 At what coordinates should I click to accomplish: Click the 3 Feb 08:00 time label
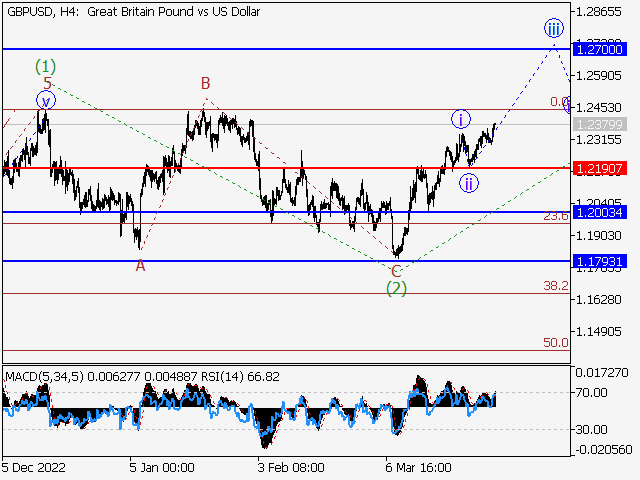(x=291, y=467)
